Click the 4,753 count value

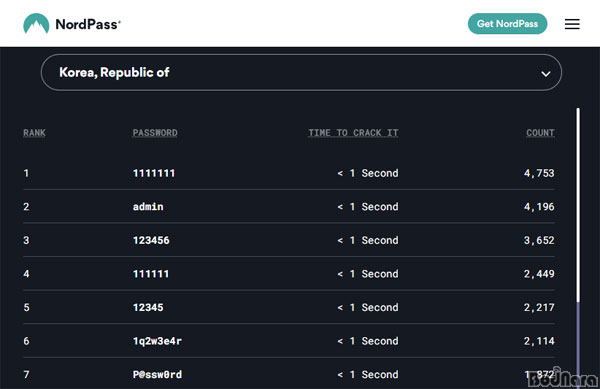539,173
